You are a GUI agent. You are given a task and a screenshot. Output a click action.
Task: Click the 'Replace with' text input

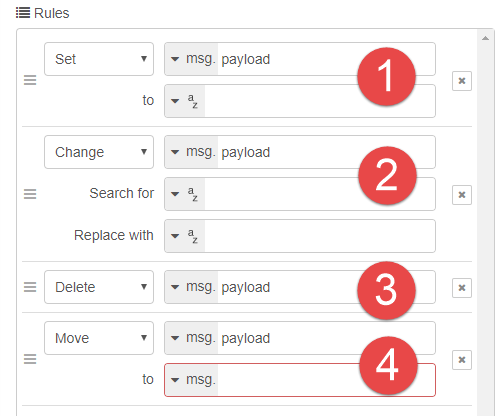[320, 236]
